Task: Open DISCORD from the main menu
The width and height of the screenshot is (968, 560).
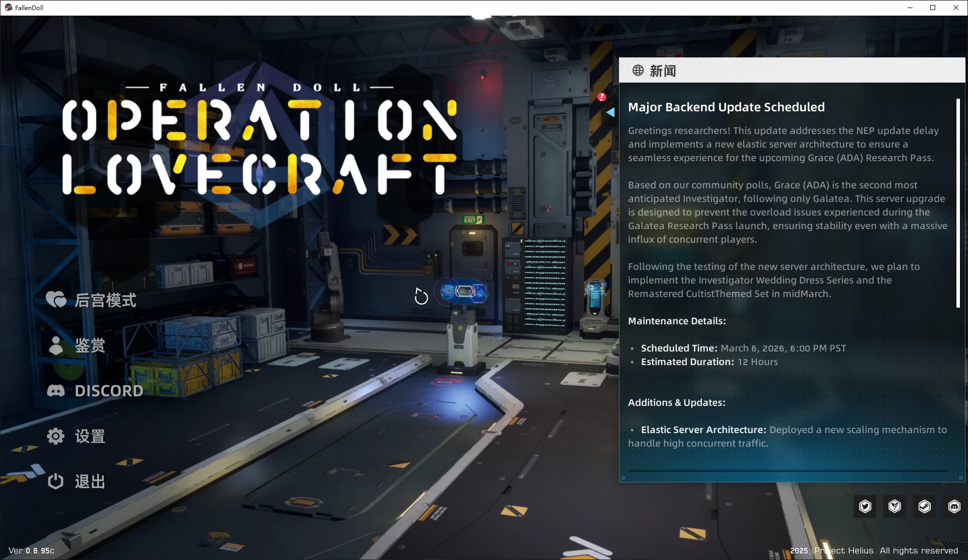Action: [x=109, y=391]
